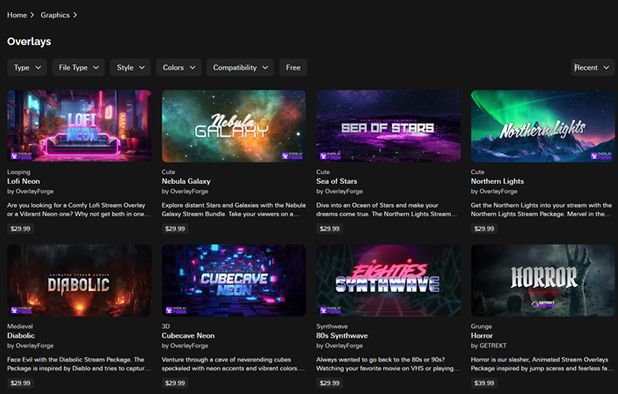Open the Cubecave Neon thumbnail
The image size is (618, 394).
[x=234, y=280]
